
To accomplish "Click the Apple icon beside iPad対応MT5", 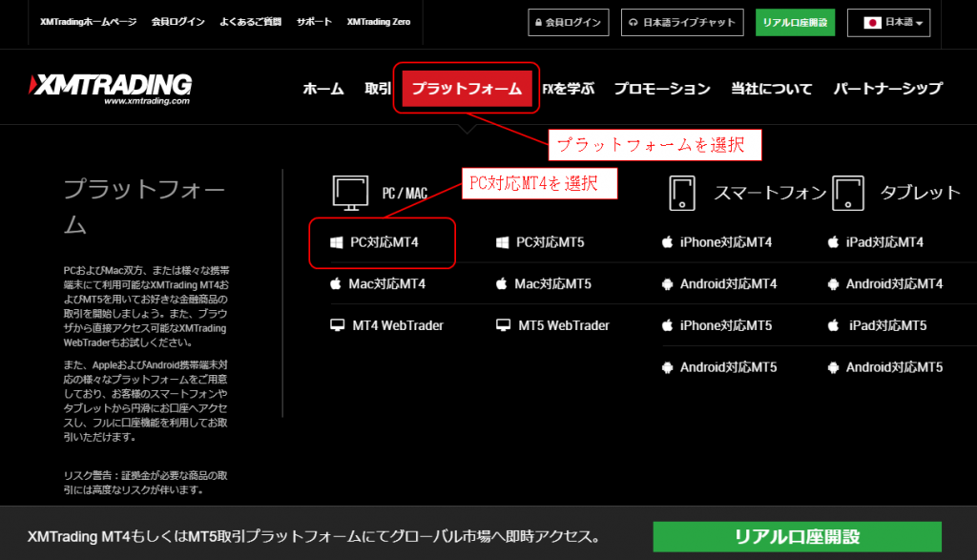I will (833, 324).
